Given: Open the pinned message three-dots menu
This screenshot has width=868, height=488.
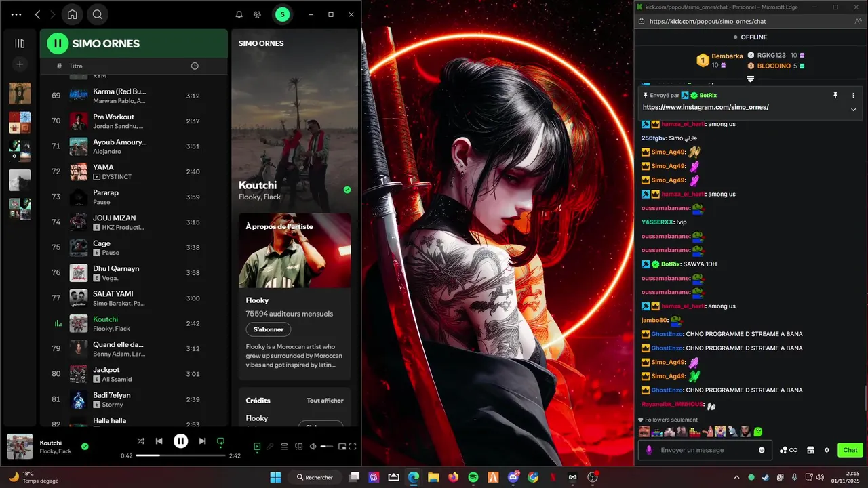Looking at the screenshot, I should (853, 96).
